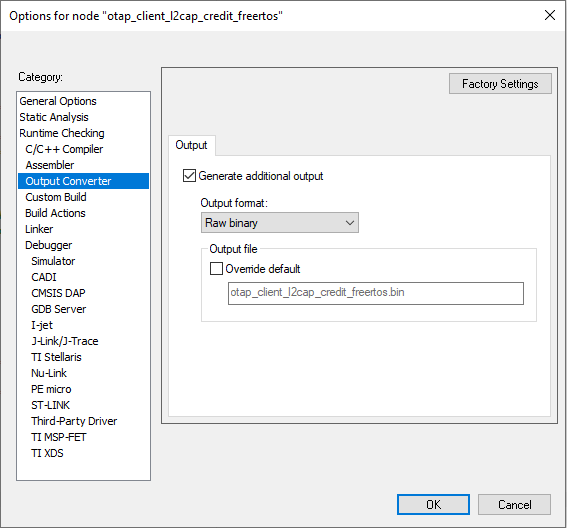Open the Runtime Checking category

pos(62,133)
